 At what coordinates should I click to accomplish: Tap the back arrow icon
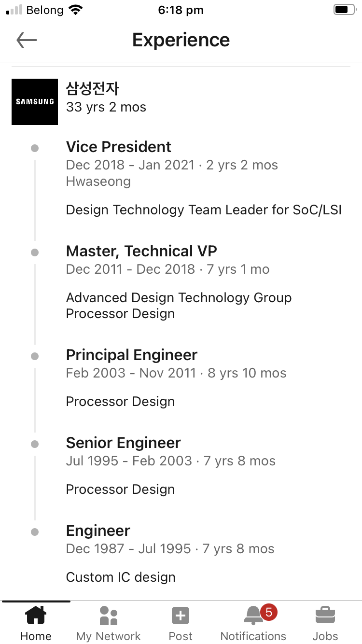(x=27, y=40)
